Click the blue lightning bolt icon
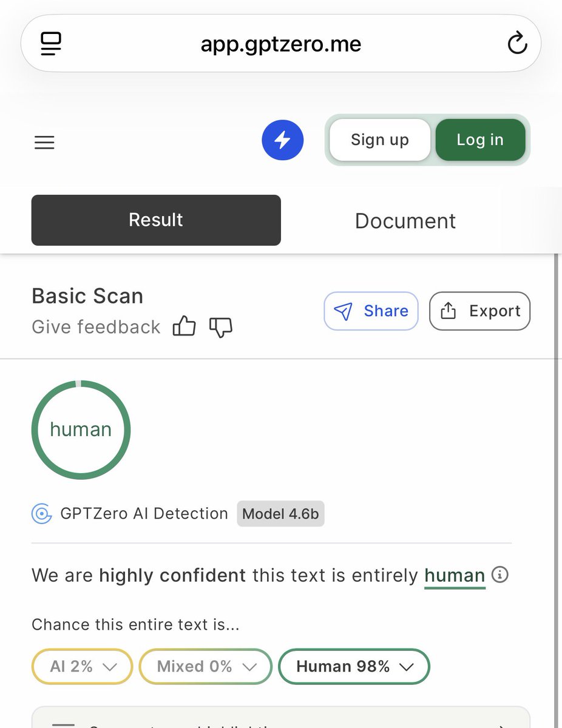 [282, 140]
